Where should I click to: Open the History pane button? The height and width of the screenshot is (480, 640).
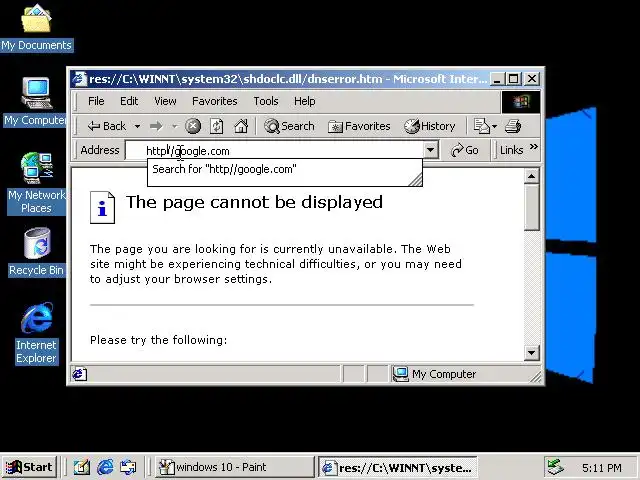click(429, 126)
